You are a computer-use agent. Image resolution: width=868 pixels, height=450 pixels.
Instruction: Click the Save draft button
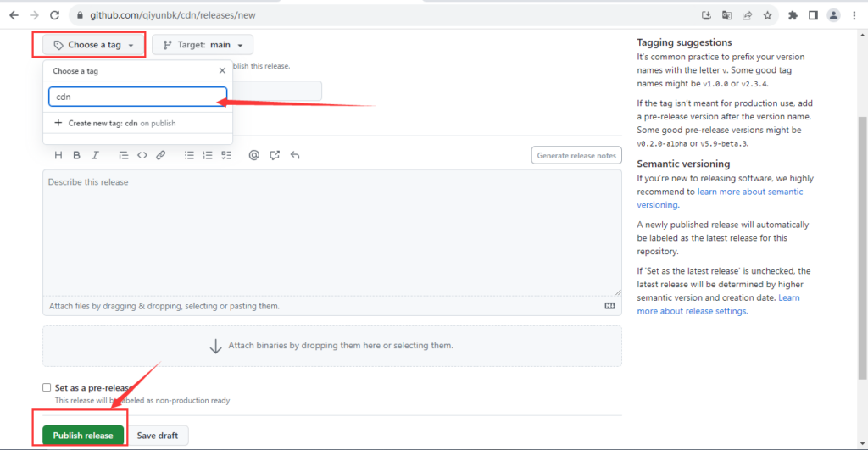click(x=157, y=436)
